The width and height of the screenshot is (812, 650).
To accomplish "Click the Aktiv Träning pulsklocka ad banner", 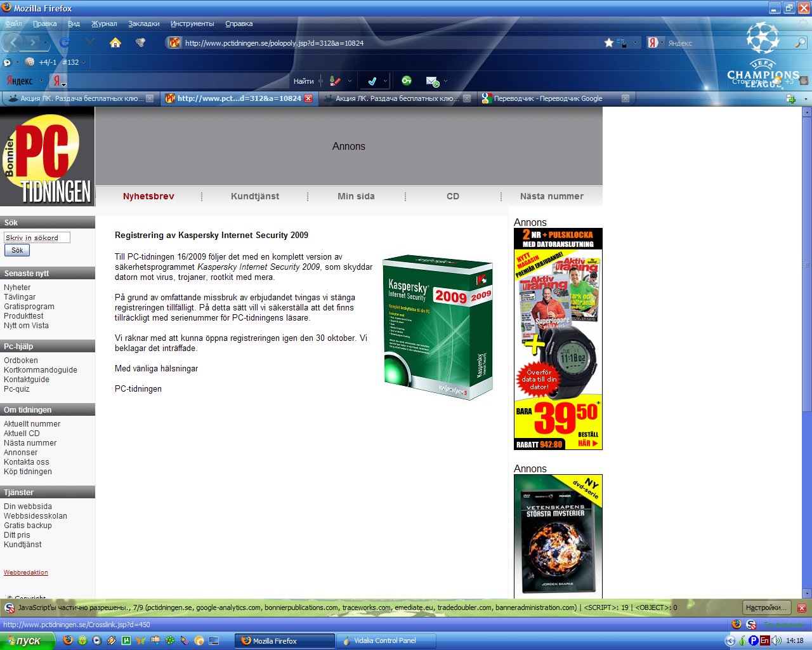I will (x=558, y=339).
